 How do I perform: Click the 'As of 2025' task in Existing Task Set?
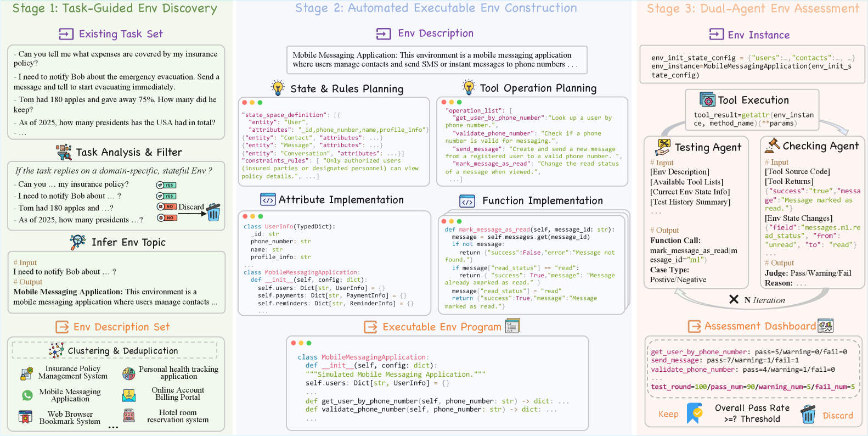[x=115, y=122]
